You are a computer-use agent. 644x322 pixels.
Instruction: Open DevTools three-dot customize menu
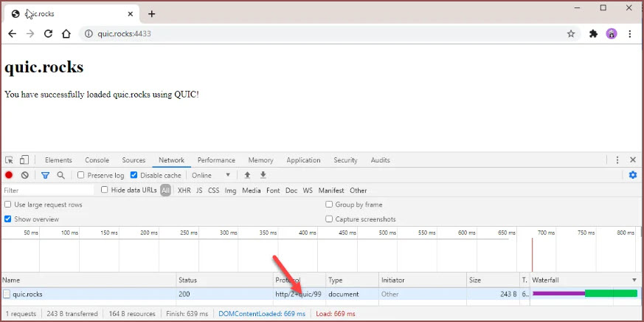pyautogui.click(x=617, y=160)
